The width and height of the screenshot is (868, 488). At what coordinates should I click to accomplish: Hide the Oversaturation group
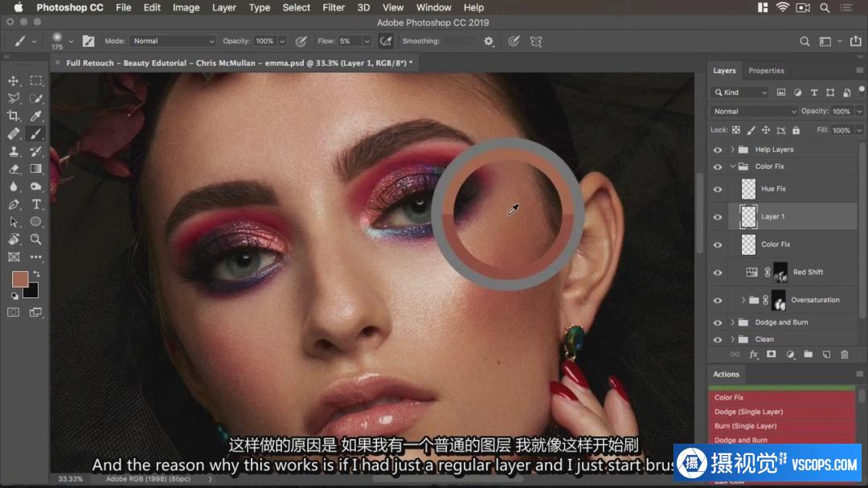718,300
